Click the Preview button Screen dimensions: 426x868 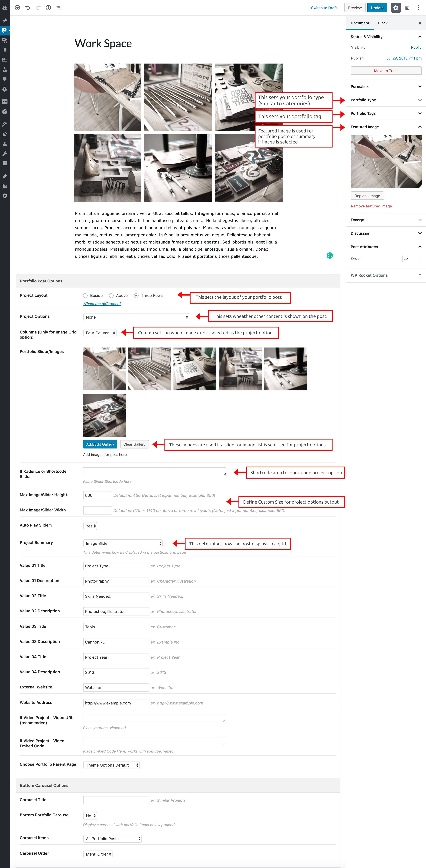(x=355, y=8)
